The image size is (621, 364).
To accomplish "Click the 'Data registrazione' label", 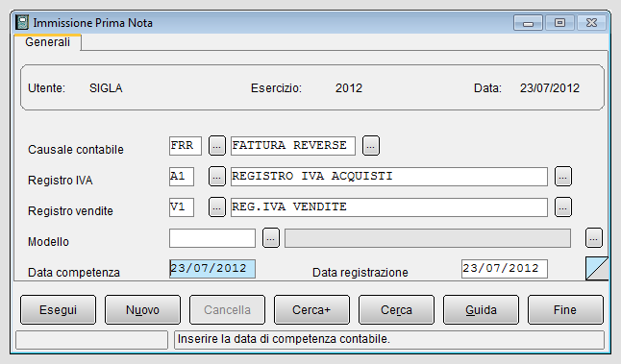I will [360, 272].
